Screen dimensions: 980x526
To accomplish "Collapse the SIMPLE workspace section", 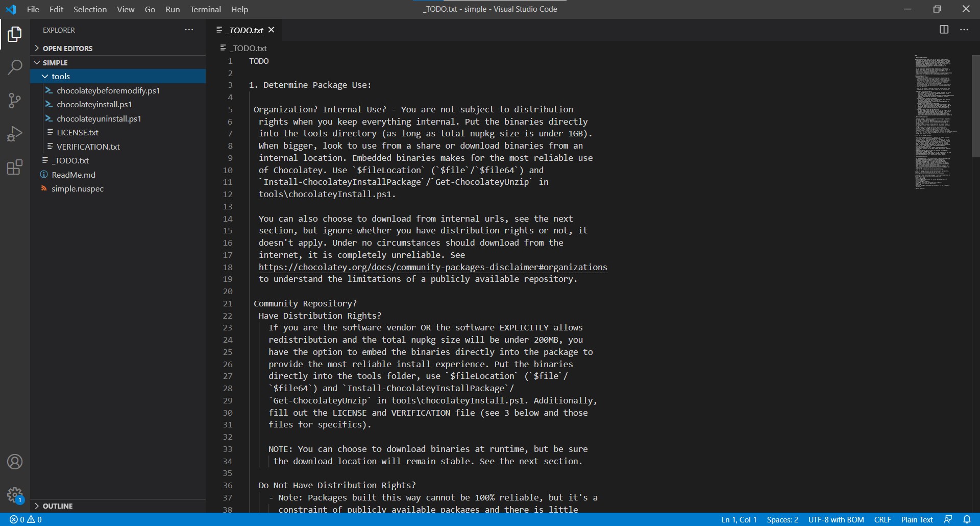I will [x=118, y=62].
